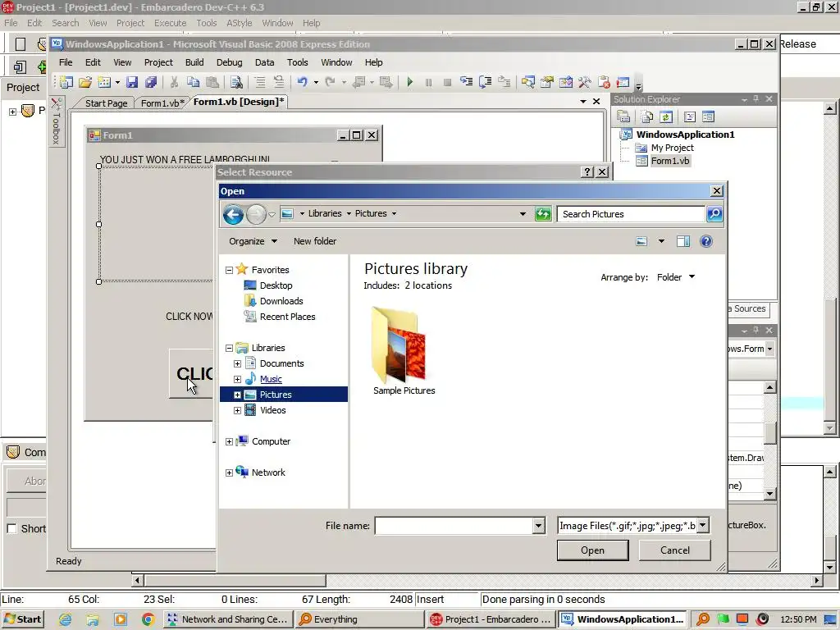The image size is (840, 630).
Task: Start debugging with green play icon
Action: pos(410,82)
